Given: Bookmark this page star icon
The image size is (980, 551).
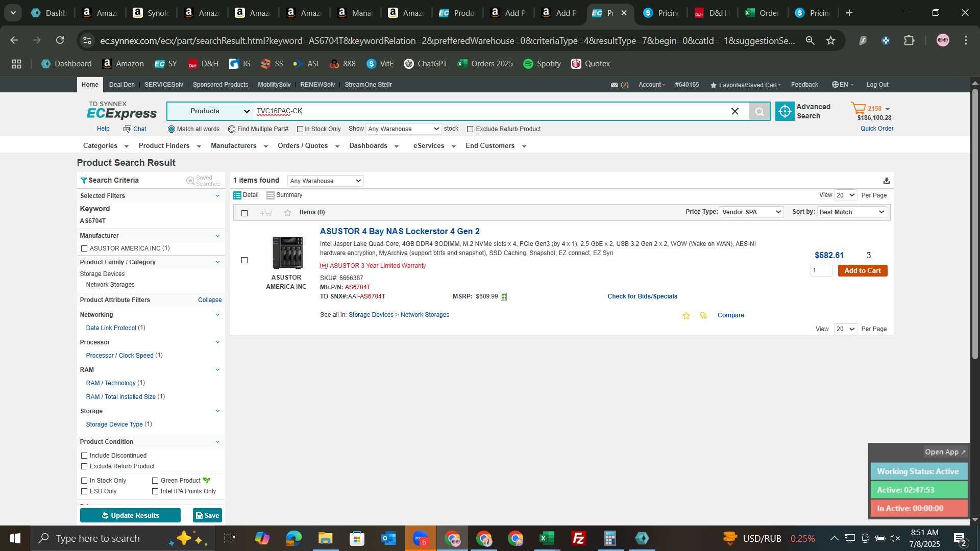Looking at the screenshot, I should [831, 40].
